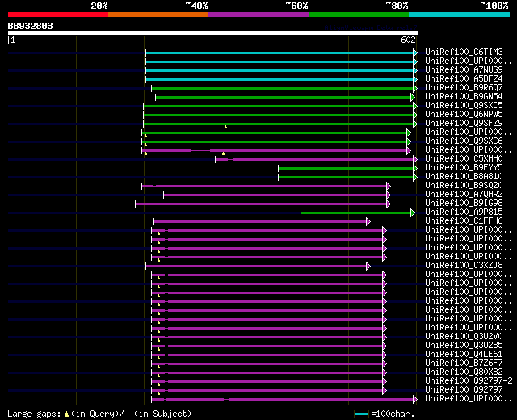Click the cyan ~100% identity color segment
Viewport: 517px width, 420px height.
(x=460, y=15)
